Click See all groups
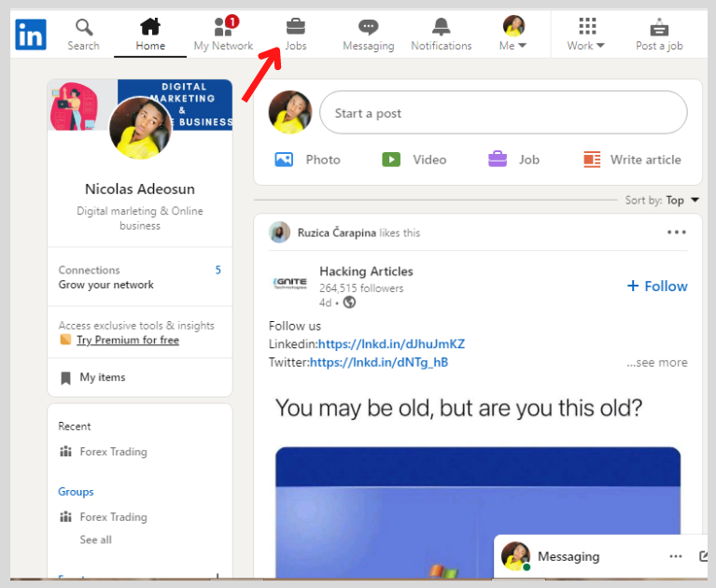The image size is (716, 588). point(95,539)
